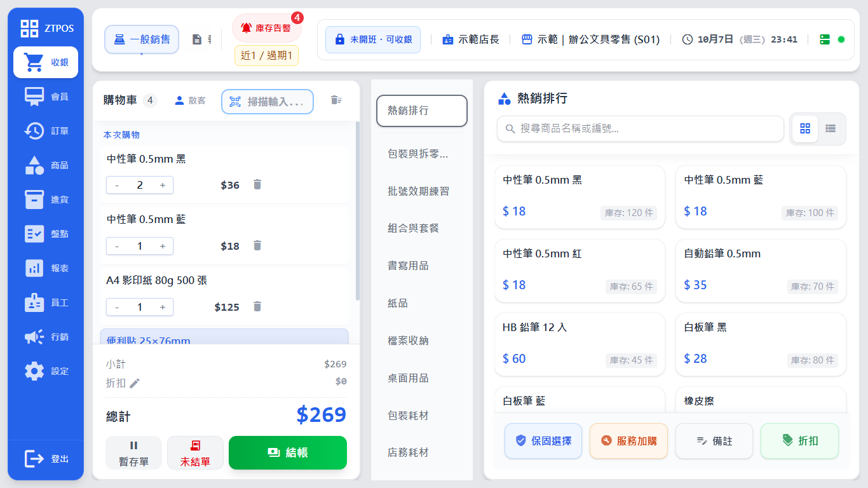
Task: Focus the 搜尋商品名稱或編號 search field
Action: click(x=641, y=128)
